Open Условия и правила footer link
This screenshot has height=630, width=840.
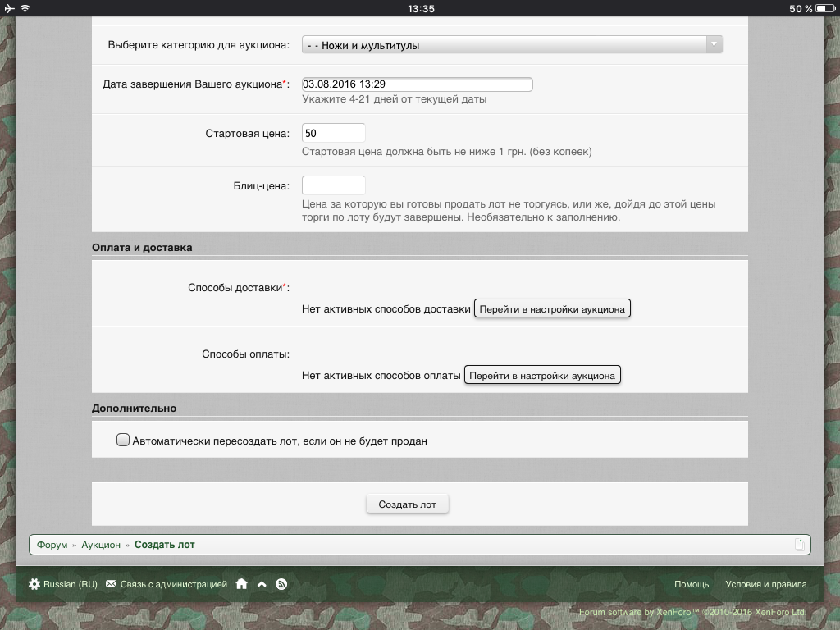pos(766,584)
